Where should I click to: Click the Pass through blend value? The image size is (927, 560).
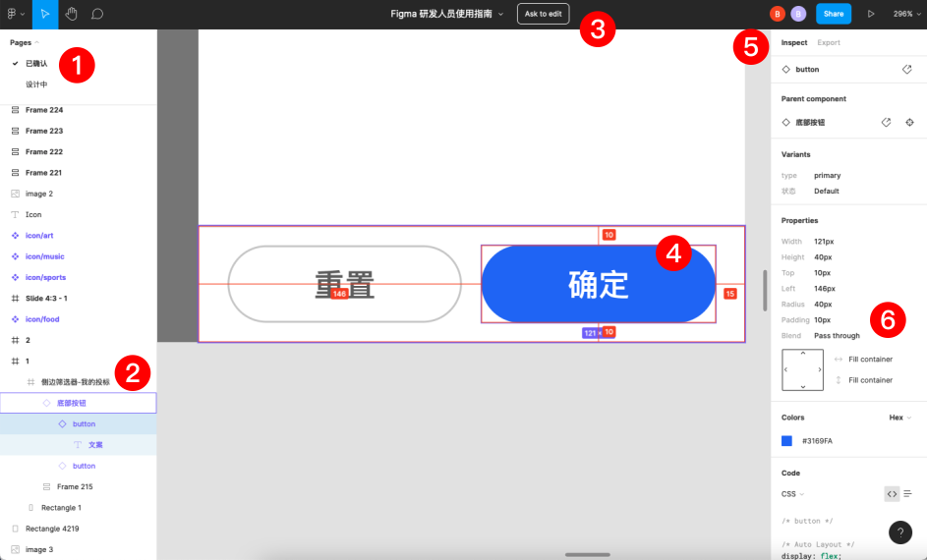(x=837, y=336)
